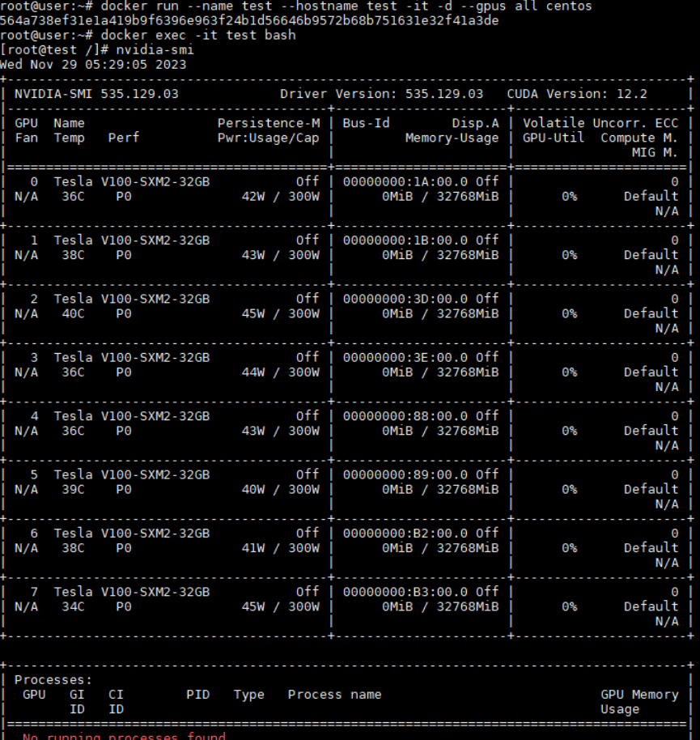Click 'CUDA Version: 12.2' text

(577, 94)
